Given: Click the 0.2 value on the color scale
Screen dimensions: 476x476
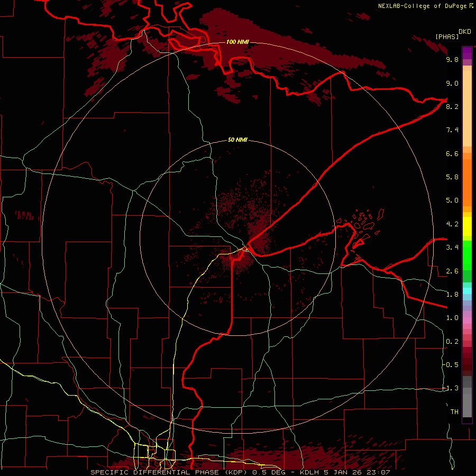Looking at the screenshot, I should [452, 342].
